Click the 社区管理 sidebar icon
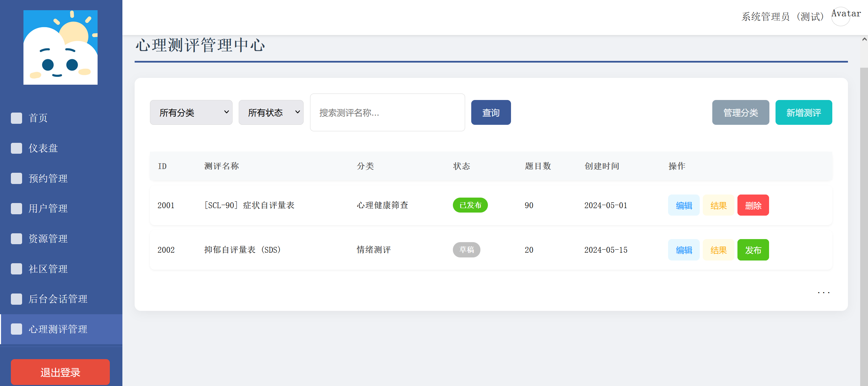Viewport: 868px width, 386px height. (16, 269)
